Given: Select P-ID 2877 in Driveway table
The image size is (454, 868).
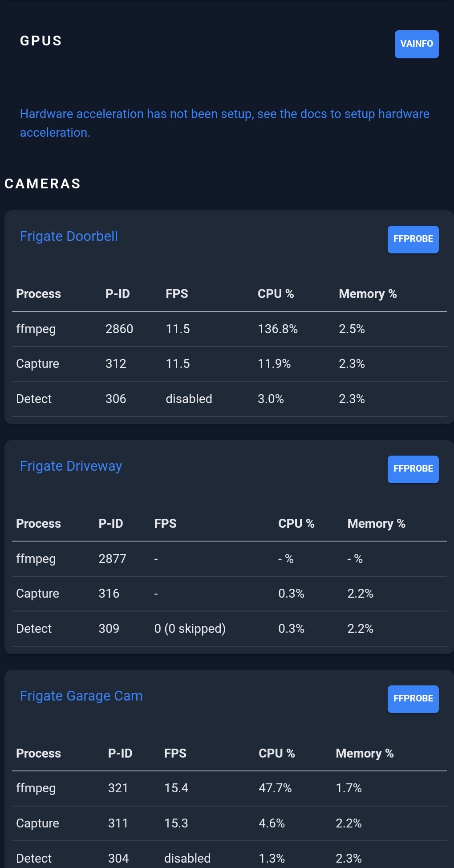Looking at the screenshot, I should click(x=112, y=558).
